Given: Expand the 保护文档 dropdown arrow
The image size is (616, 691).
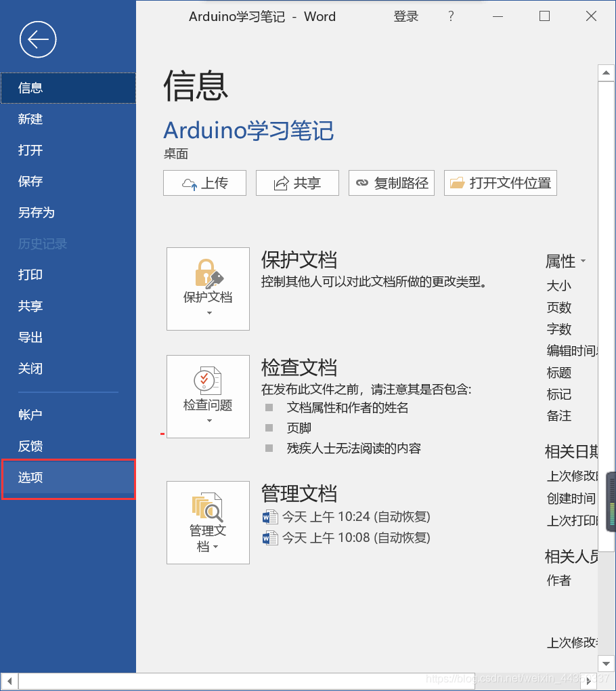Looking at the screenshot, I should coord(209,313).
